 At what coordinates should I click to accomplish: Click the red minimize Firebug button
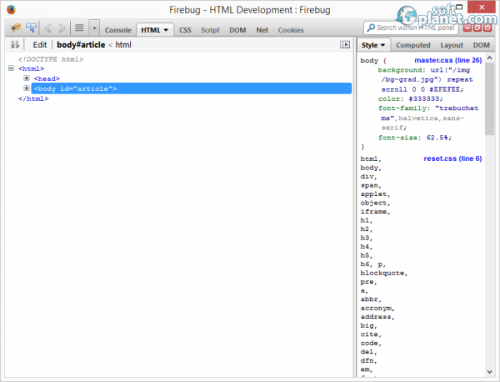coord(467,28)
